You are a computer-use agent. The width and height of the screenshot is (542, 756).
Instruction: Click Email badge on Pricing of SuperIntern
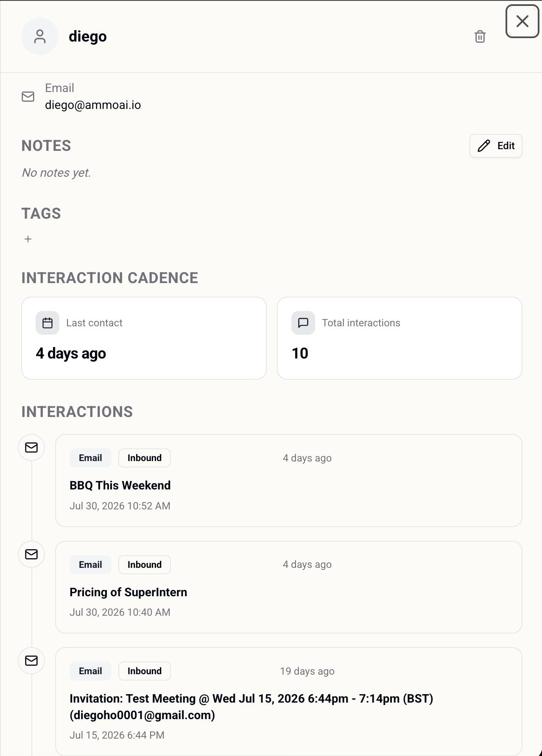90,565
